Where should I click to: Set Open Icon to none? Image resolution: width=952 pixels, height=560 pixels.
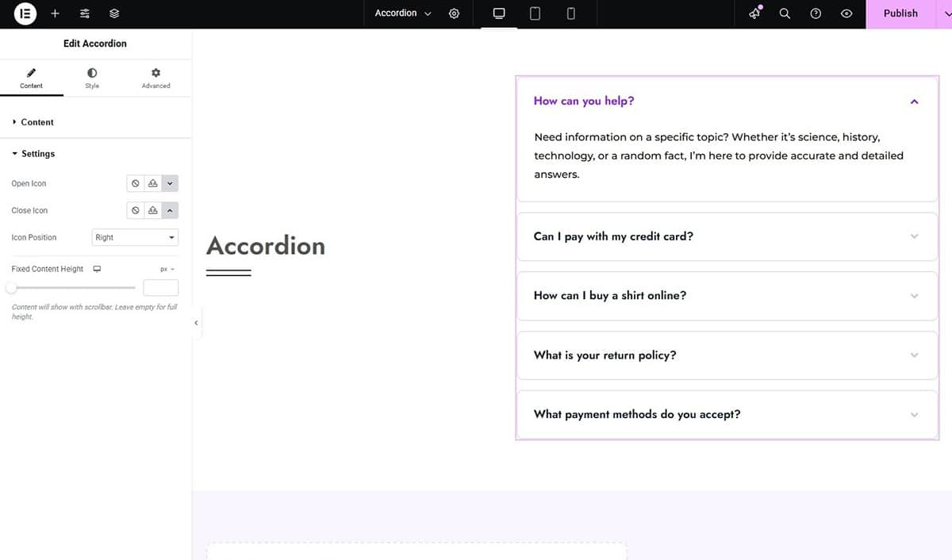point(136,183)
